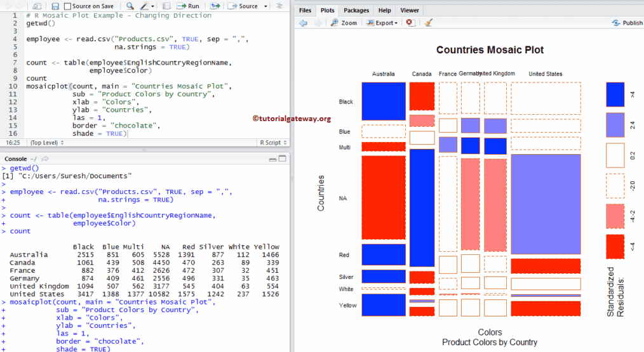Click the solid red <-4 legend swatch
This screenshot has height=352, width=644.
click(615, 247)
